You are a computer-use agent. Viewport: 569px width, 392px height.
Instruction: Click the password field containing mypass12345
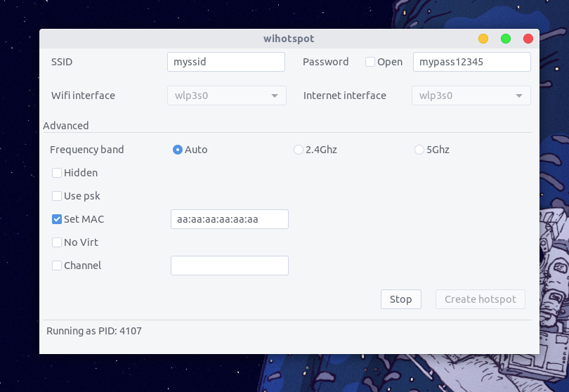[x=472, y=62]
